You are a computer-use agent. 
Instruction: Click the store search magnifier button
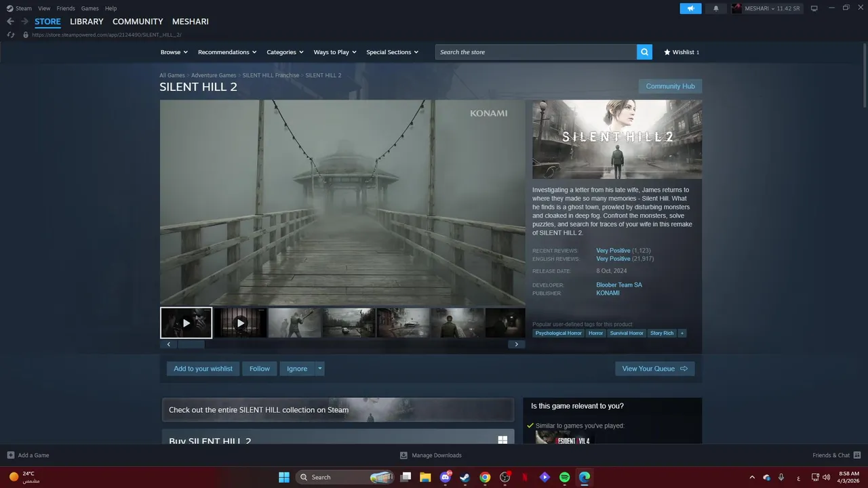[x=644, y=52]
